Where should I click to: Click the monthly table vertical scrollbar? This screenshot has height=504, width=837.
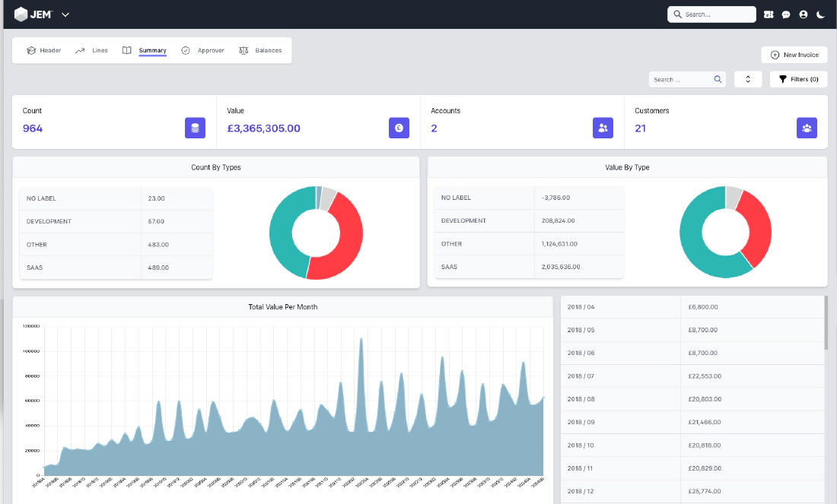point(826,323)
